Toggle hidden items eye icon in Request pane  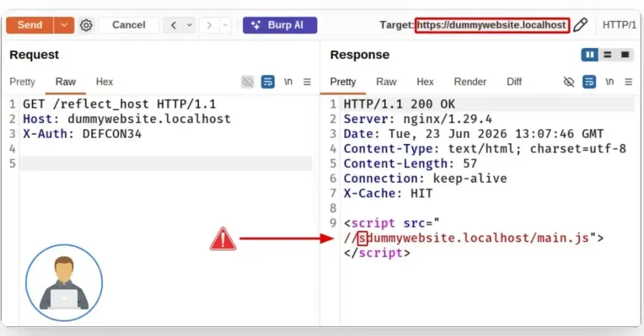(x=247, y=81)
